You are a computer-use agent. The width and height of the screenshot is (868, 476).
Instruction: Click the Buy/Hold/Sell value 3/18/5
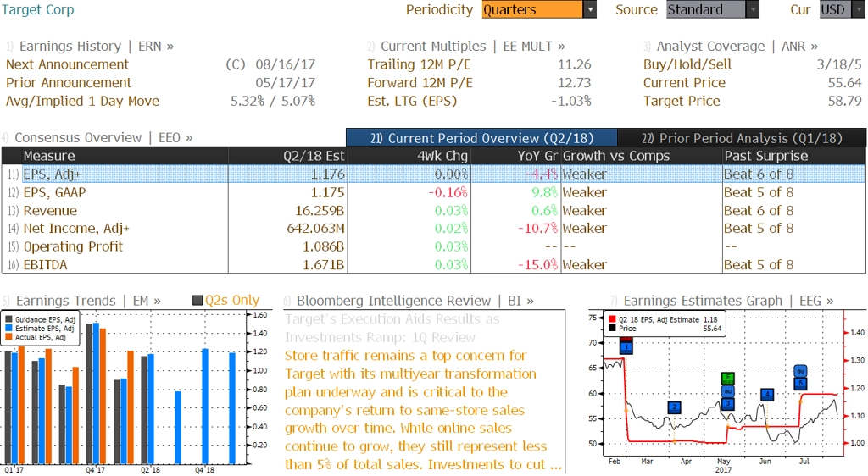point(840,64)
